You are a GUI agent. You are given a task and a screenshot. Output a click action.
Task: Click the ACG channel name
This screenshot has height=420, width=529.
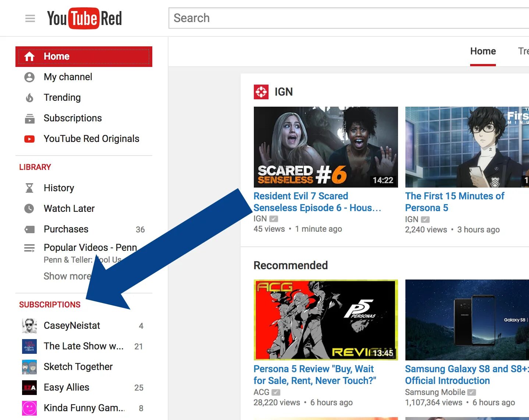(262, 392)
